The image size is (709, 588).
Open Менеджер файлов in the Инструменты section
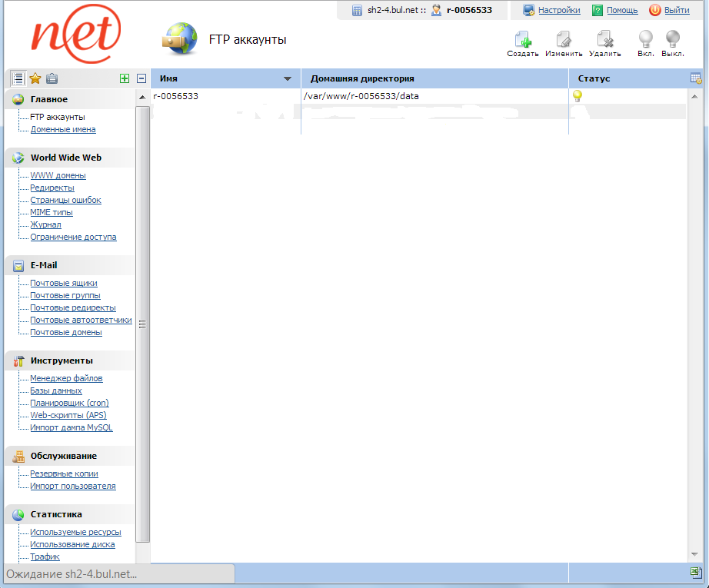point(66,378)
